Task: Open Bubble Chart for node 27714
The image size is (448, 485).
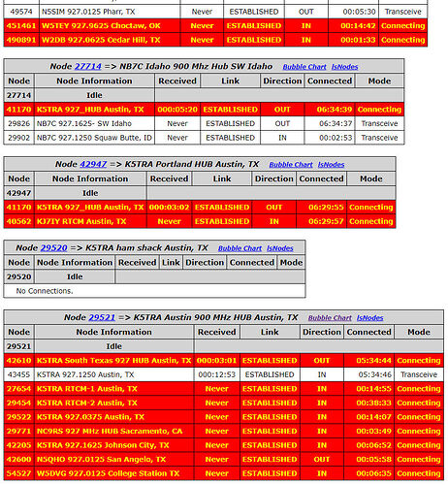Action: tap(304, 67)
